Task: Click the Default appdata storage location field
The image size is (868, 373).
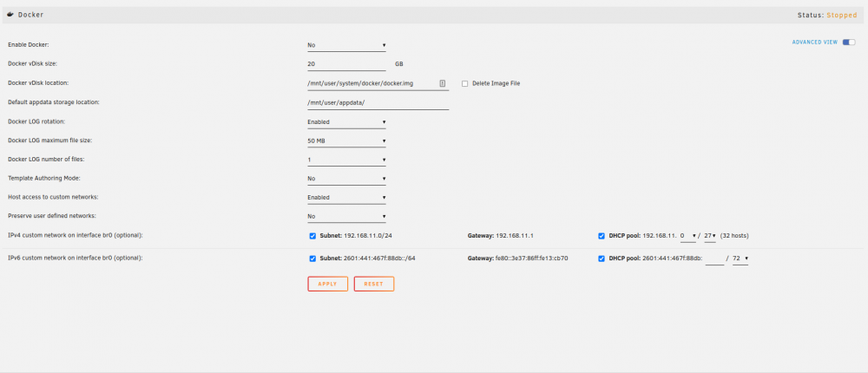Action: pos(378,103)
